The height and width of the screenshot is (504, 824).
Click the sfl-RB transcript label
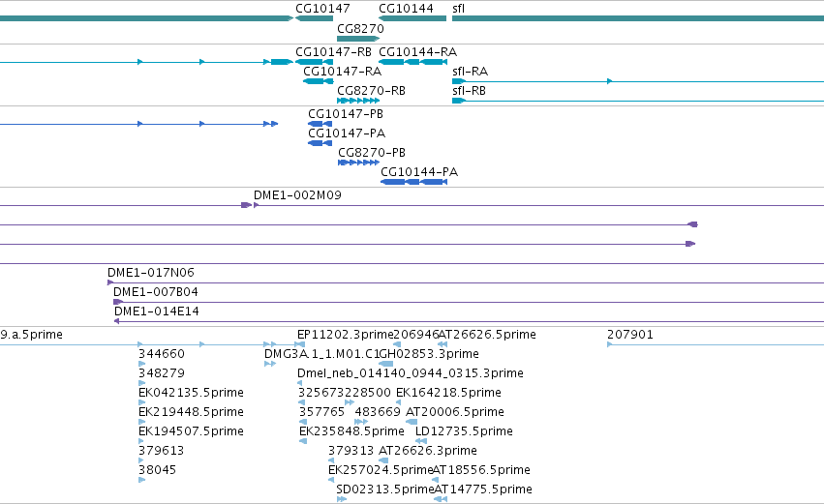469,90
